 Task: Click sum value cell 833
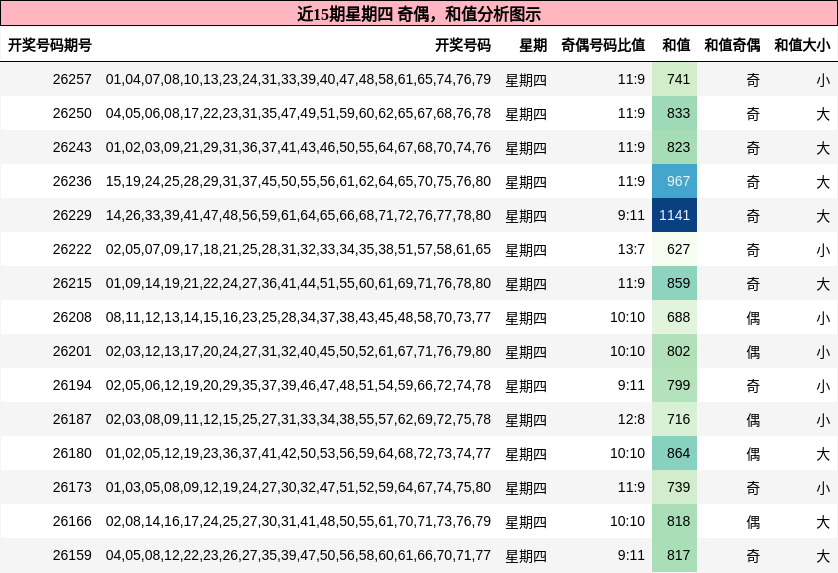[x=674, y=113]
